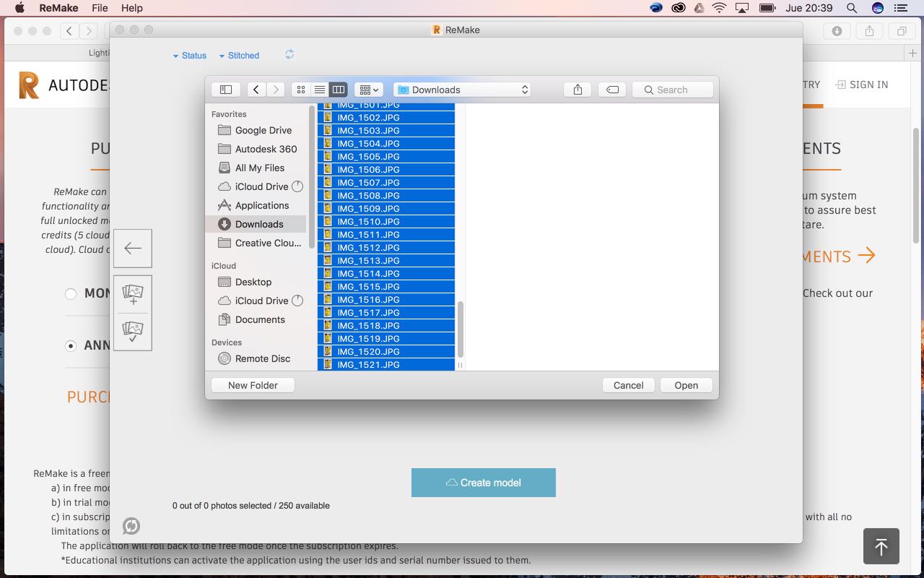This screenshot has width=924, height=578.
Task: Switch file dialog to list view
Action: pos(320,90)
